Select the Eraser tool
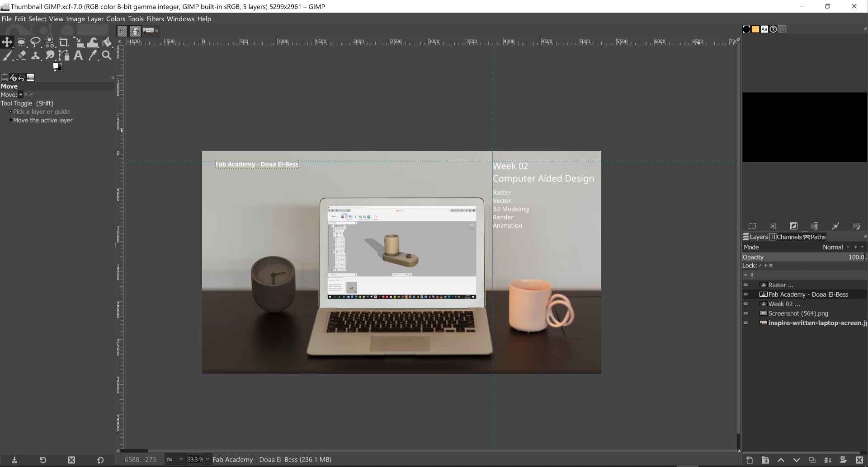 21,56
